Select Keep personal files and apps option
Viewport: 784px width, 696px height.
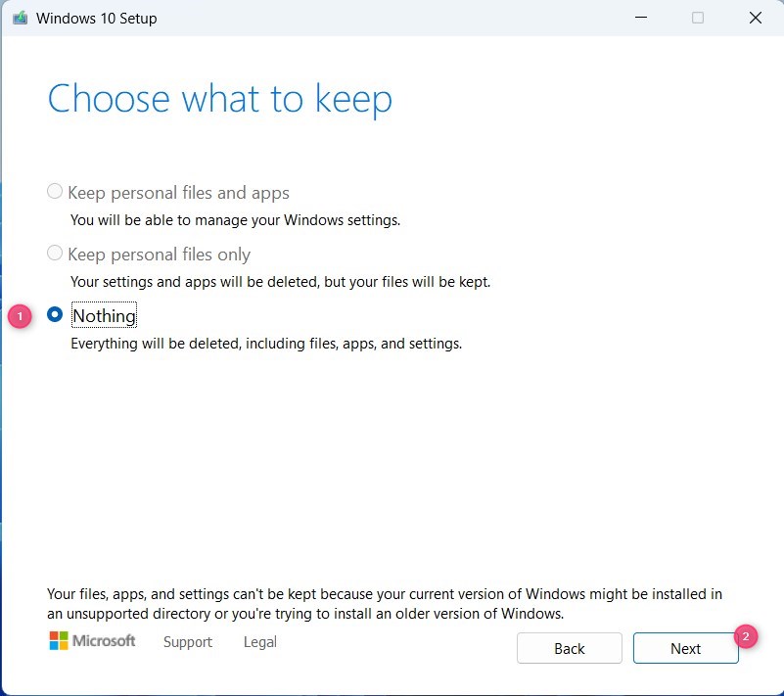55,191
